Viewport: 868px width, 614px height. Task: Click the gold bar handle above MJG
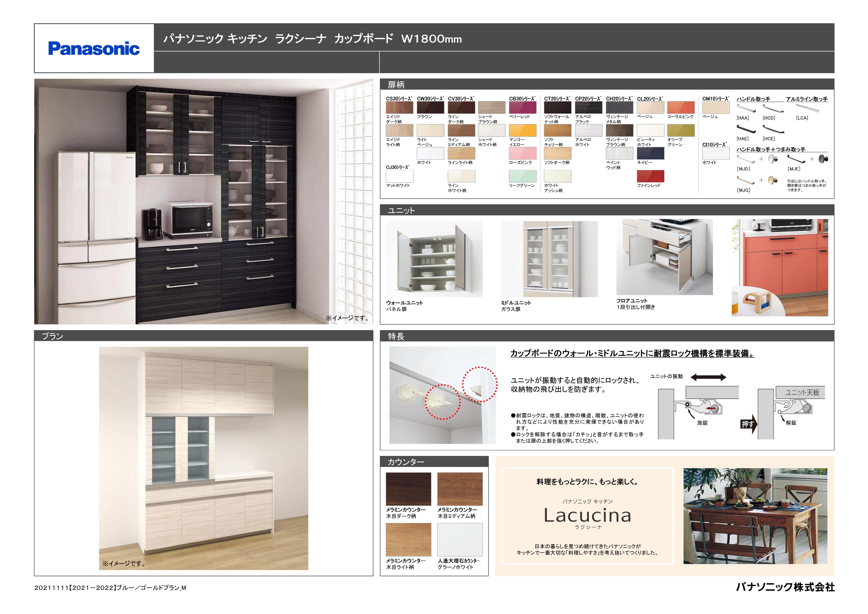coord(746,180)
